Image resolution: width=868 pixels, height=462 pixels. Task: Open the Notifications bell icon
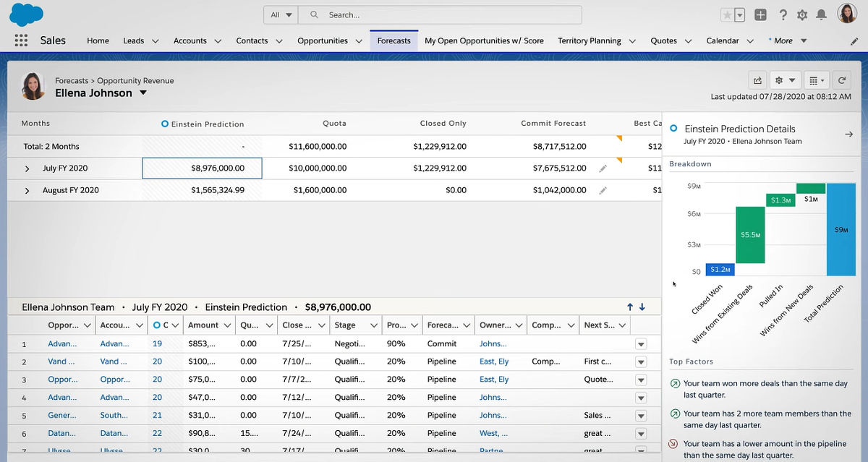[821, 14]
